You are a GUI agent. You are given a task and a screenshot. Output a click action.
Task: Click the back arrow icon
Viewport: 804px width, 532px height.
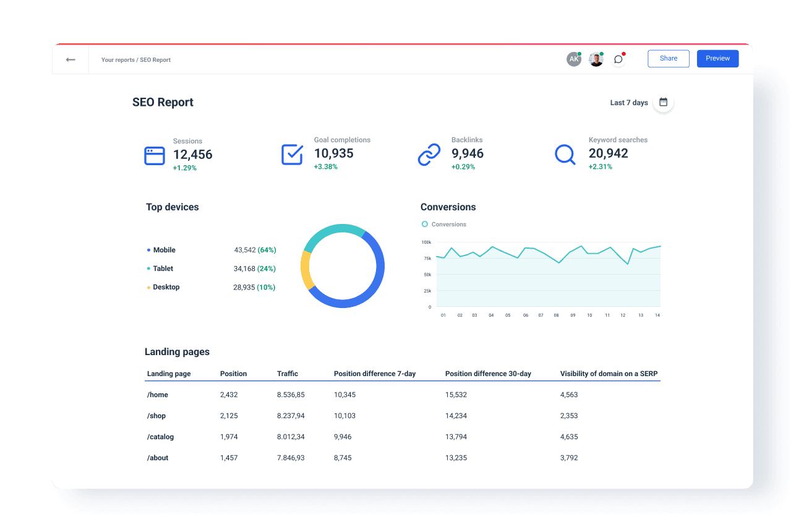71,60
